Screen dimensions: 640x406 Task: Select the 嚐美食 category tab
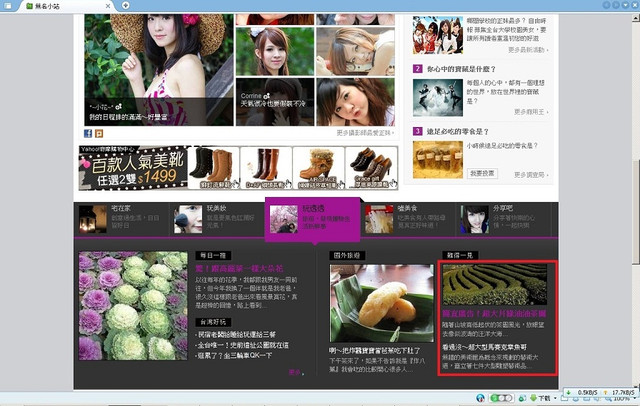tap(408, 219)
